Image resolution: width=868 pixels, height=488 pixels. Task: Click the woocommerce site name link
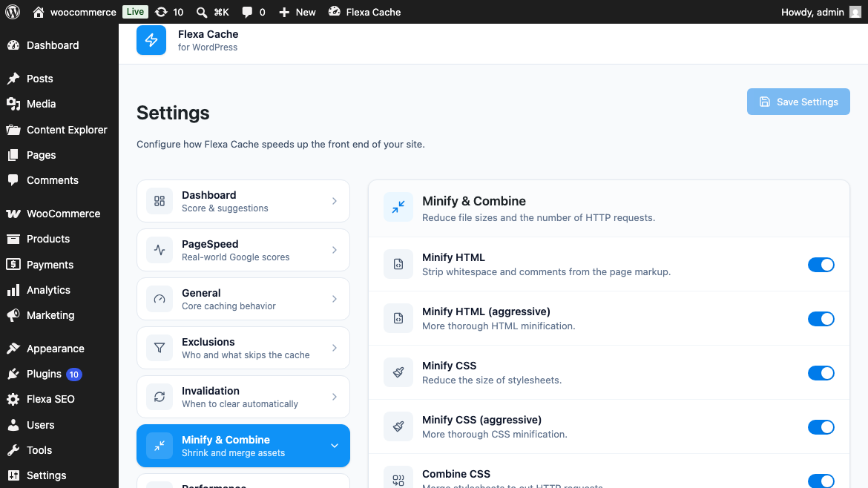[x=83, y=12]
